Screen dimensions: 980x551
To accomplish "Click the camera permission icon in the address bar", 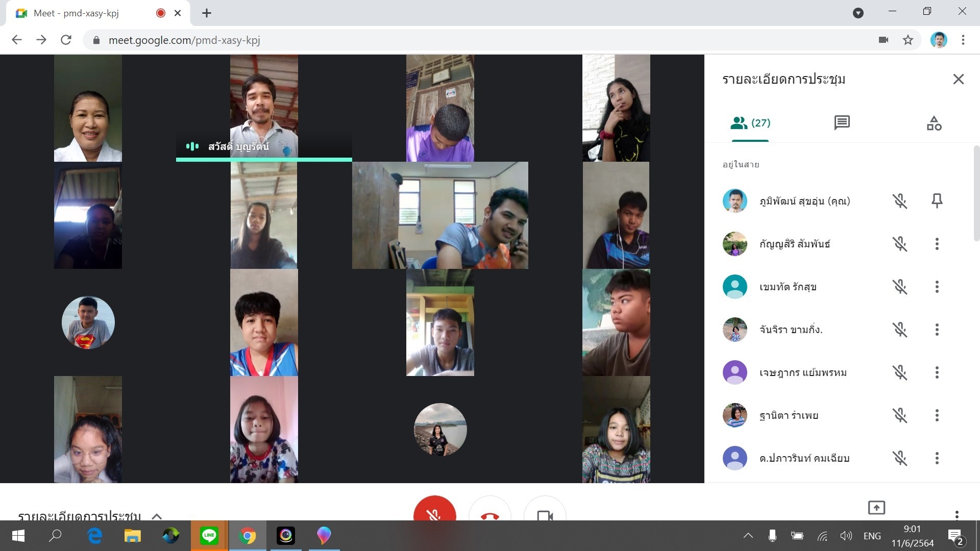I will click(883, 40).
